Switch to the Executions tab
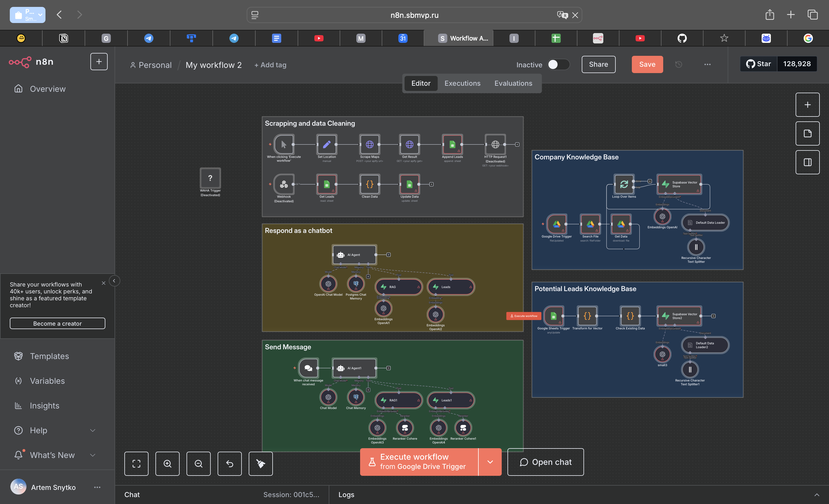The image size is (829, 504). 462,83
